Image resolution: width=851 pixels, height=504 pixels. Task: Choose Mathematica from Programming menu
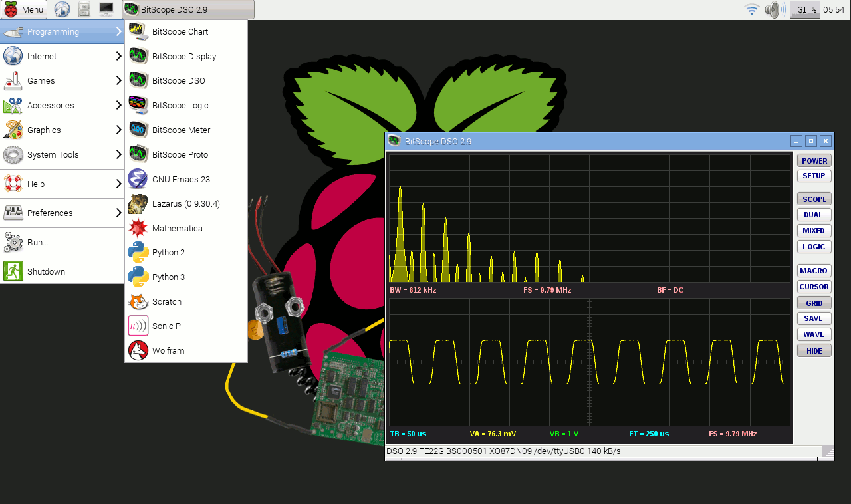[x=186, y=228]
